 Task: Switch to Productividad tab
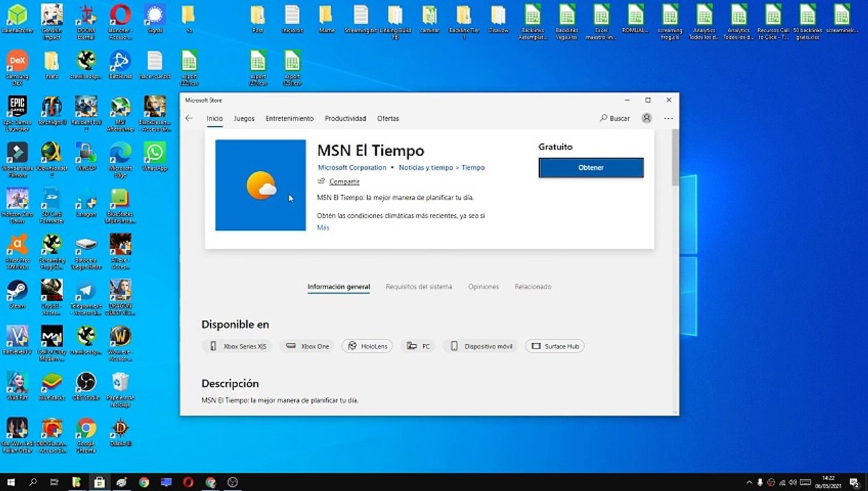345,119
